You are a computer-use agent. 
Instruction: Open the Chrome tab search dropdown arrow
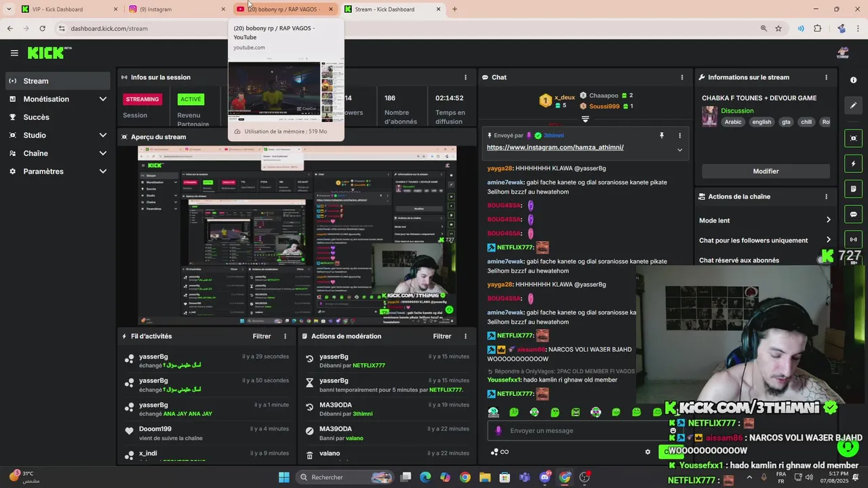coord(8,9)
